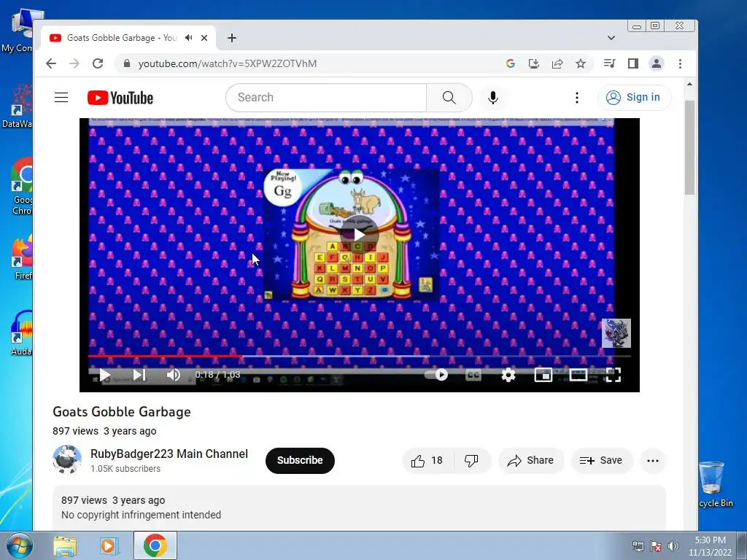Click the channel watermark in video corner
This screenshot has height=560, width=747.
(616, 333)
